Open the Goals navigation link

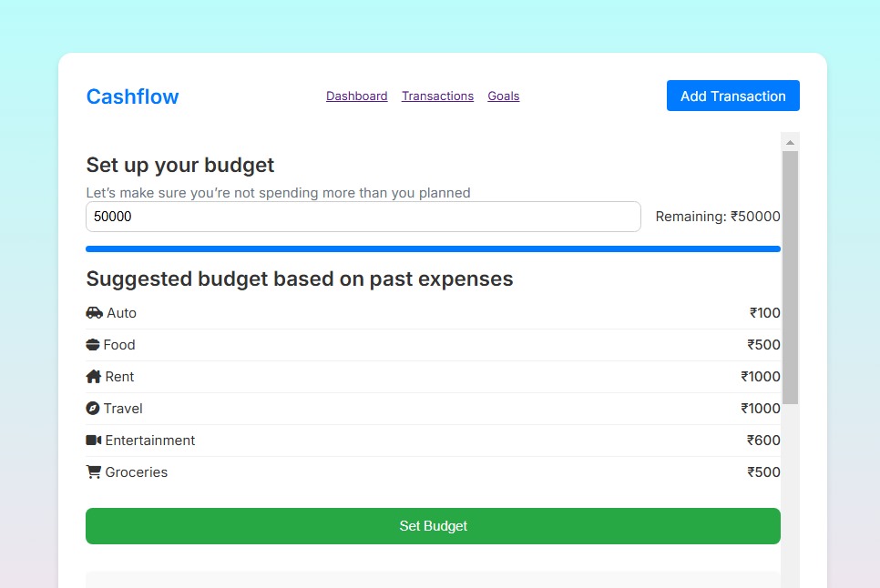503,96
